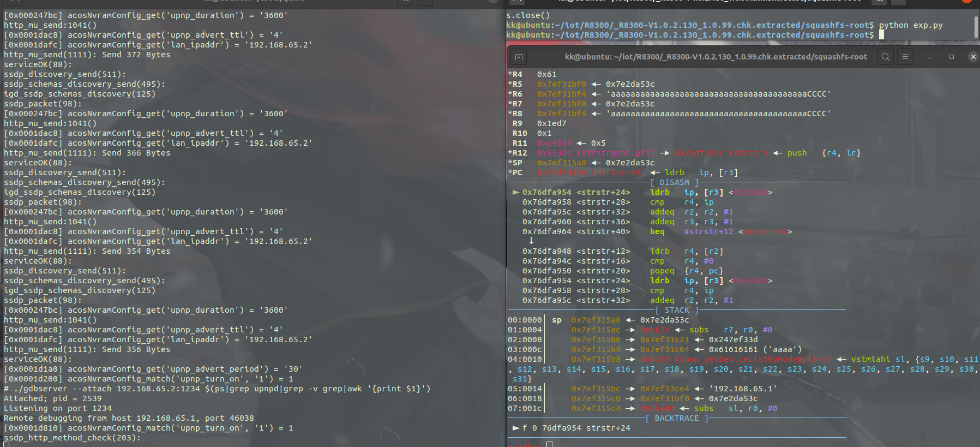Click the SP register row
This screenshot has height=447, width=980.
coord(581,163)
